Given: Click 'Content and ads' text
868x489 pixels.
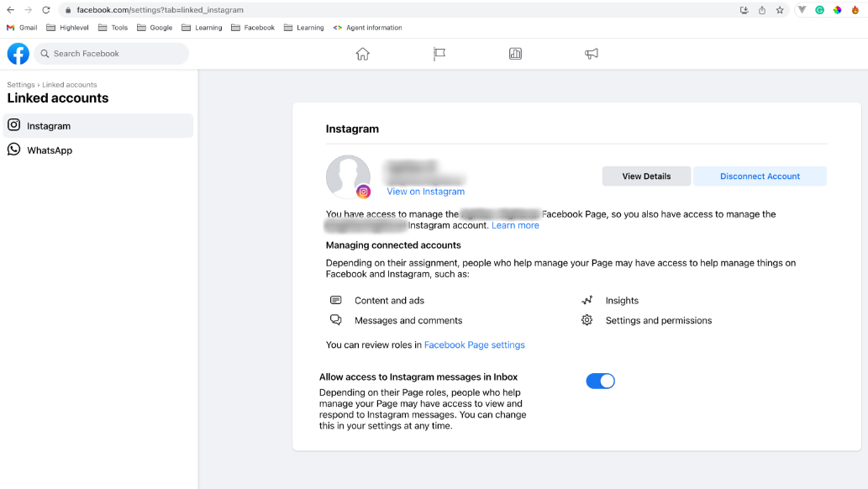Looking at the screenshot, I should tap(389, 300).
